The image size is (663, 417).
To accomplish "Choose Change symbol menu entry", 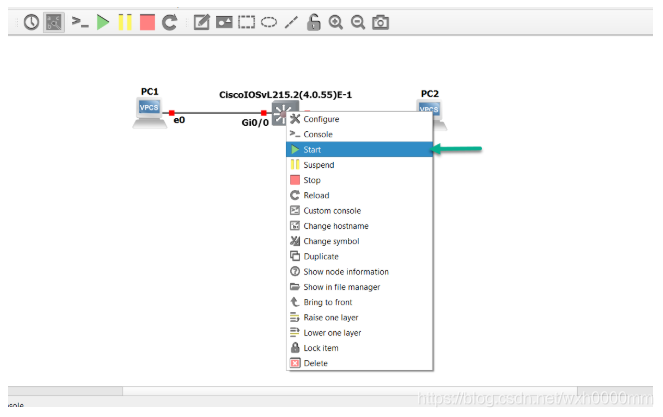I will [359, 241].
